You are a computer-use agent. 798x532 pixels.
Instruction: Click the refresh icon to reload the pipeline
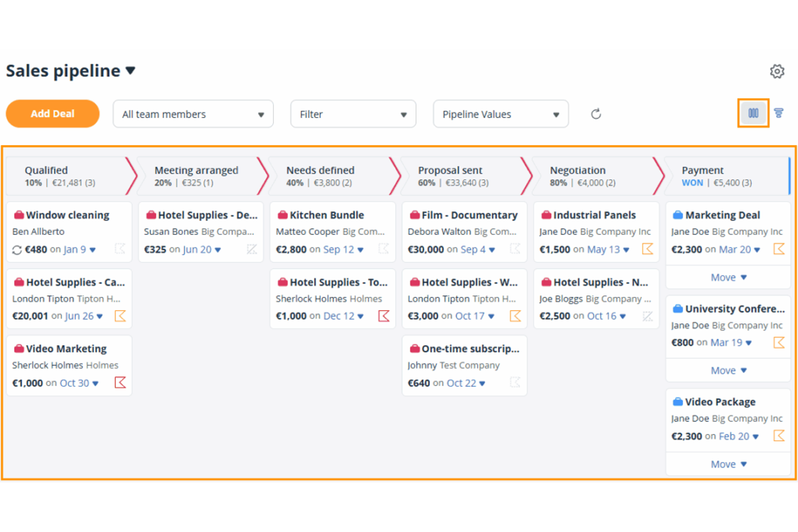tap(595, 114)
